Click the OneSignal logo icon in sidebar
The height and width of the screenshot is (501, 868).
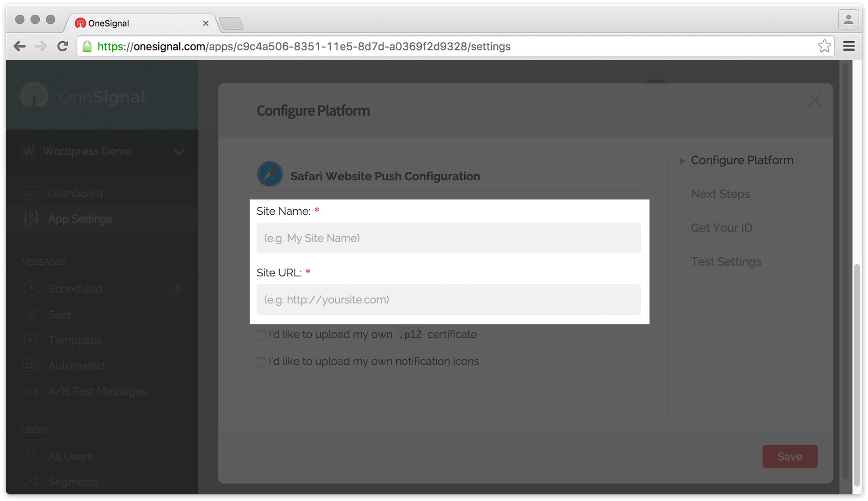click(x=34, y=96)
